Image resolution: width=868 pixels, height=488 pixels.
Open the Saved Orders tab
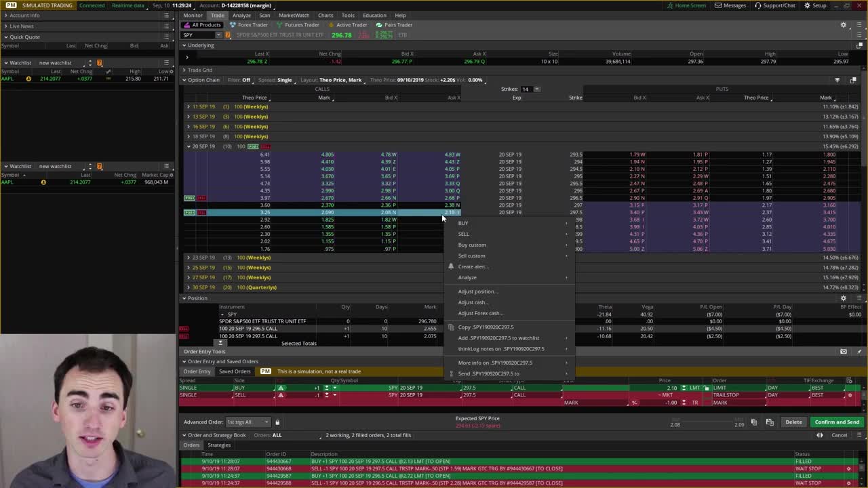235,371
